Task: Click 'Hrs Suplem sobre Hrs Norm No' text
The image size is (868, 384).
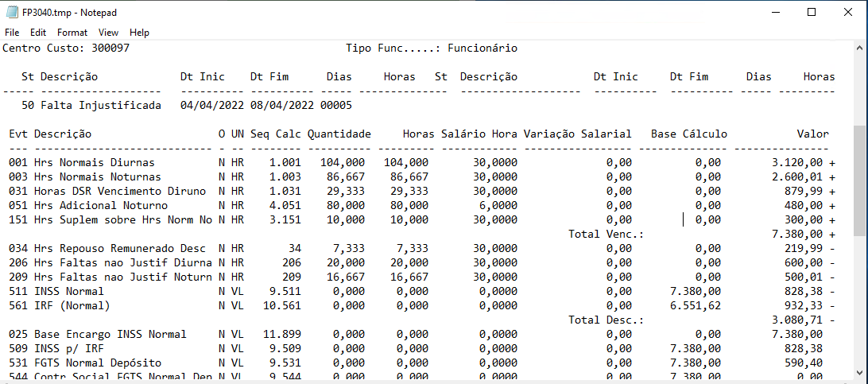Action: coord(123,219)
